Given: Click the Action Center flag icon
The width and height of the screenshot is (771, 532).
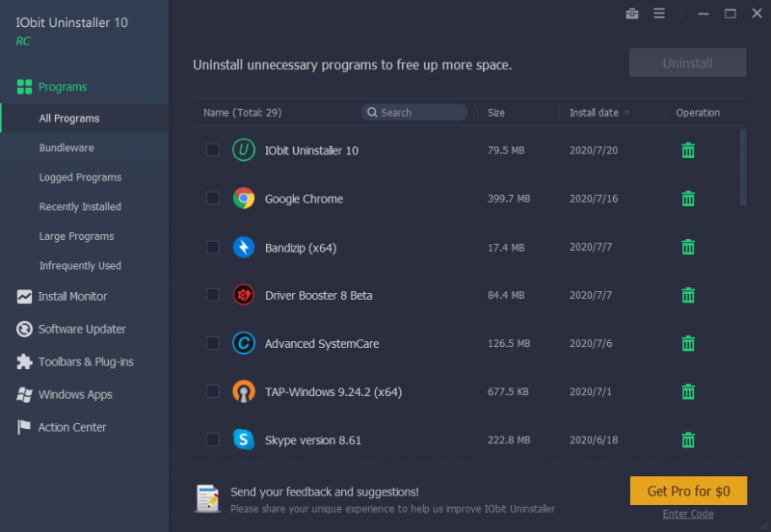Looking at the screenshot, I should point(23,427).
